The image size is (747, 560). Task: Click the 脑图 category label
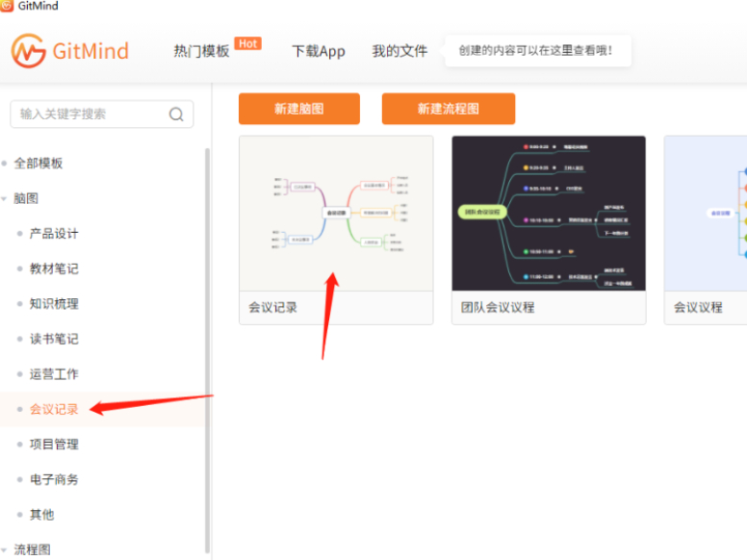[26, 198]
